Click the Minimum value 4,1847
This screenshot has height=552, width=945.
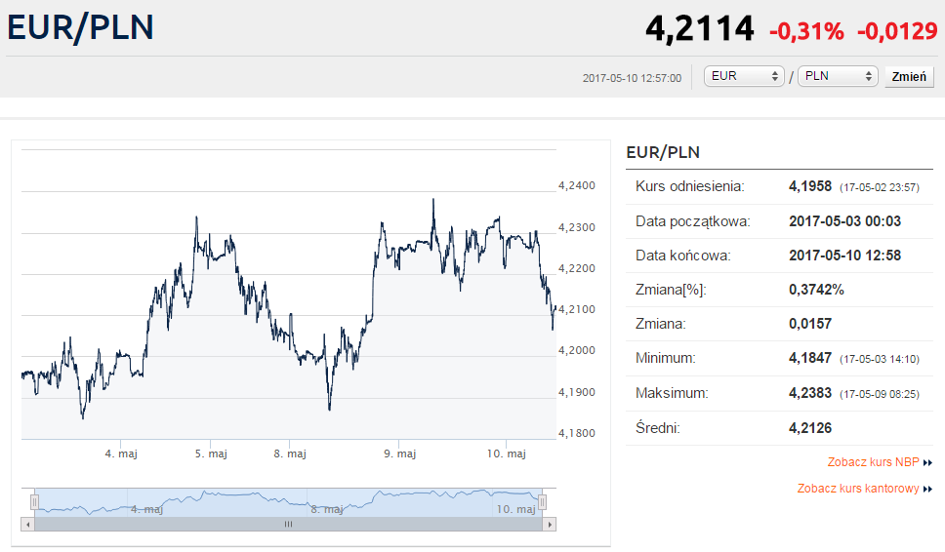(x=810, y=359)
